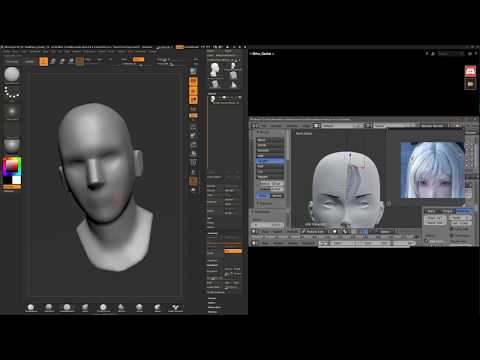Click the brown square button in ZBrush top shelf
Screen dimensions: 480x360
click(80, 61)
